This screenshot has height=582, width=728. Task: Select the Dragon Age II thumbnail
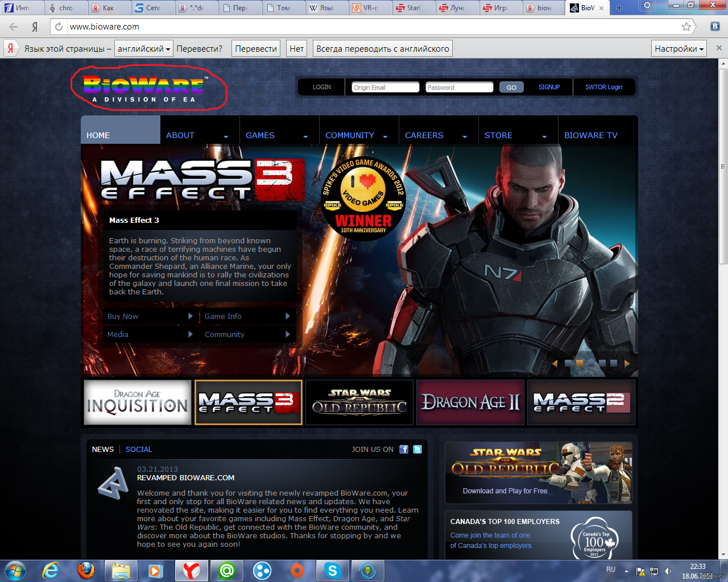click(470, 402)
